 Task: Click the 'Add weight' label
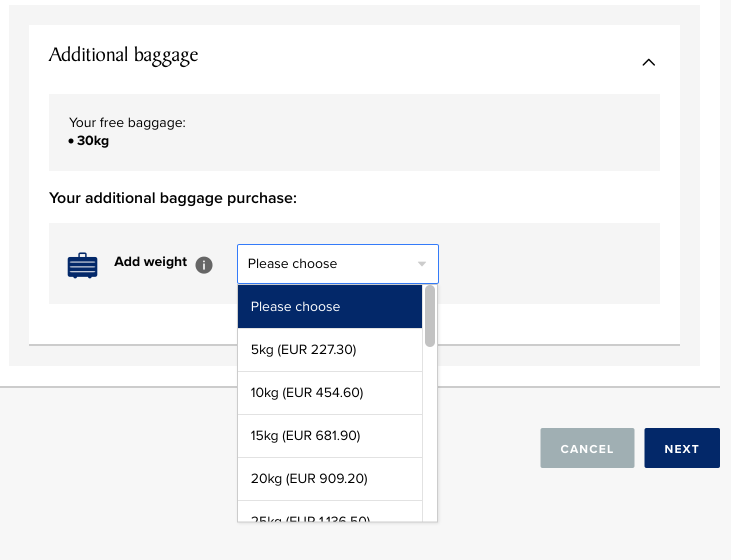pos(150,261)
